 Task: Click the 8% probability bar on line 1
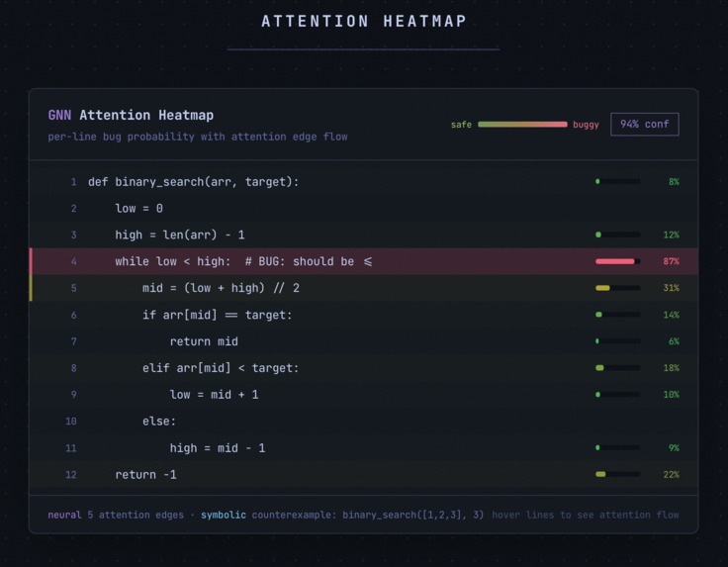[x=618, y=181]
